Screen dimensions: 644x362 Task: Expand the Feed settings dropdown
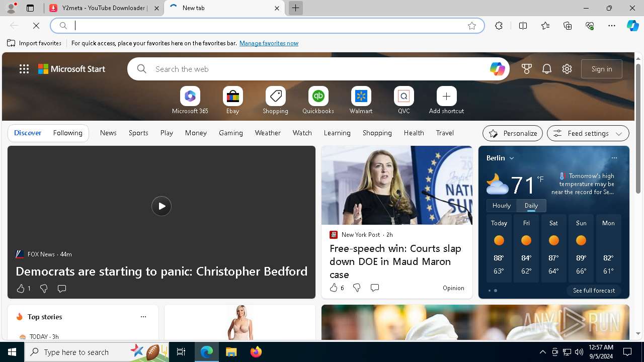pos(619,133)
